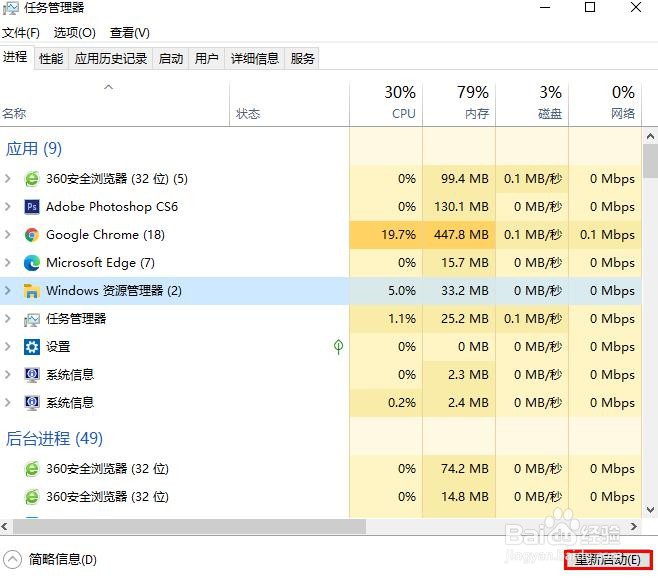658x578 pixels.
Task: Click the 后台进程 (49) group heading
Action: click(x=54, y=439)
